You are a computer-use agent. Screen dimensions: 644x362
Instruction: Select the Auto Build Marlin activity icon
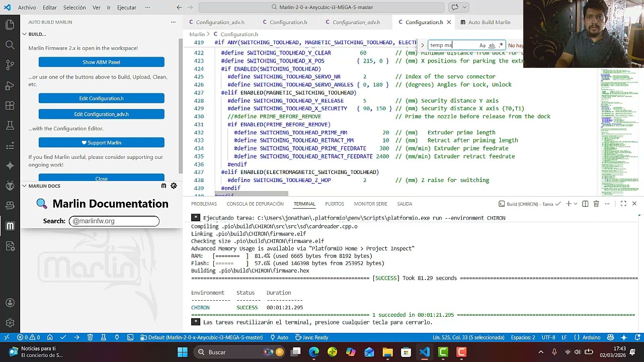[10, 226]
